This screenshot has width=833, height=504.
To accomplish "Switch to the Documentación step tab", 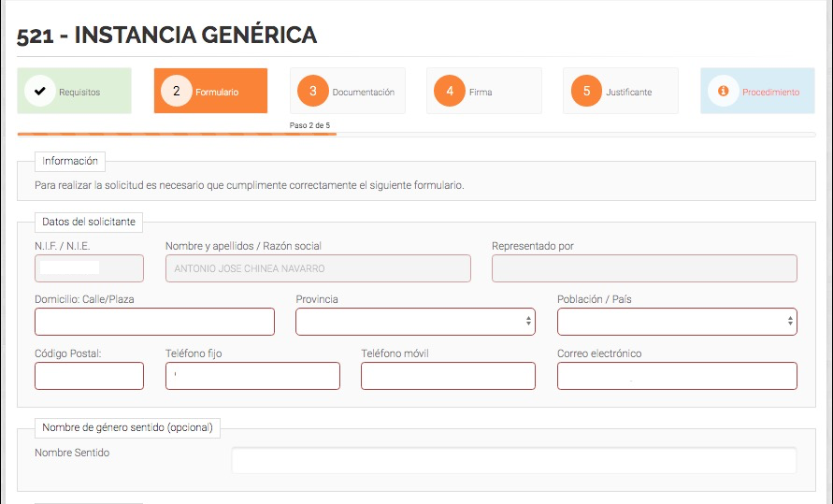I will point(348,91).
